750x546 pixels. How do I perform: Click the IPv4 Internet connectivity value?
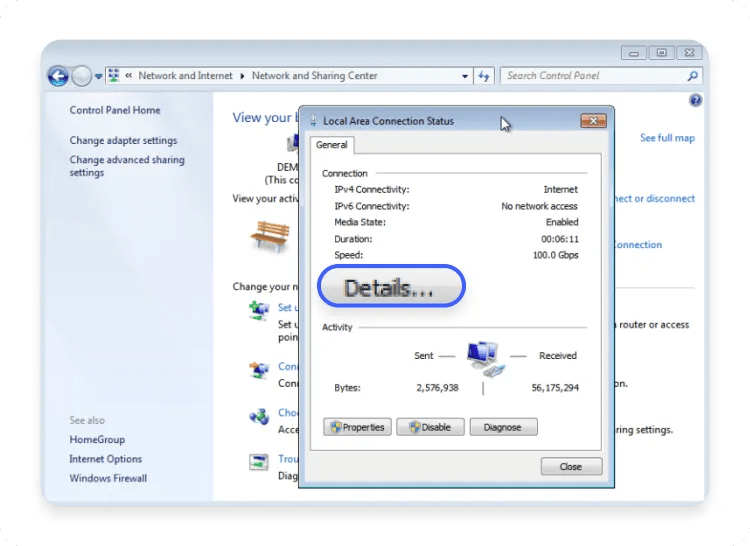point(561,189)
